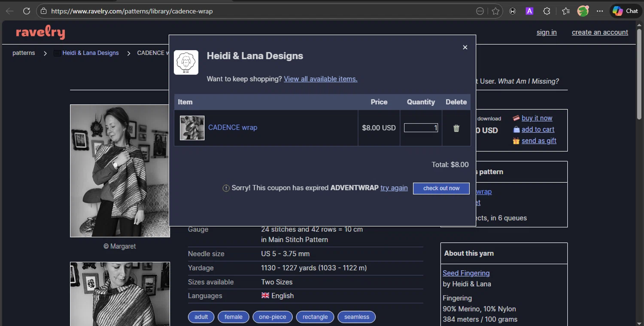Click the Two Sizes value

[277, 282]
